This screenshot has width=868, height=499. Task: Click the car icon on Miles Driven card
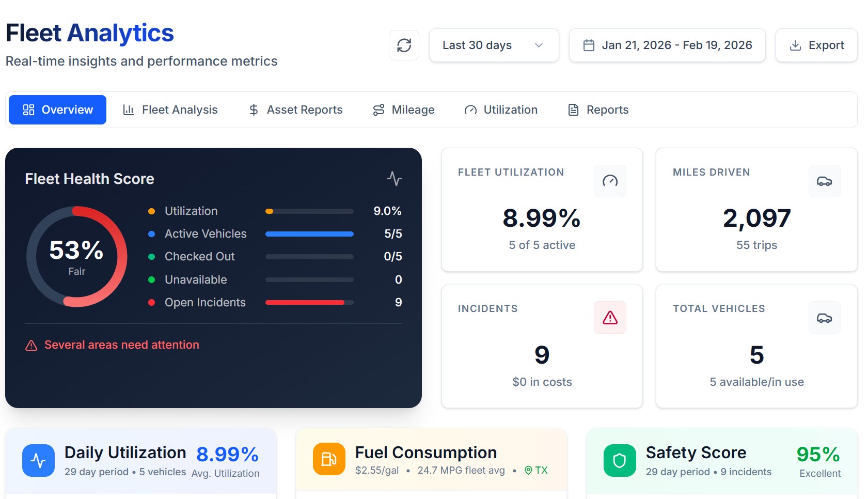click(x=825, y=181)
